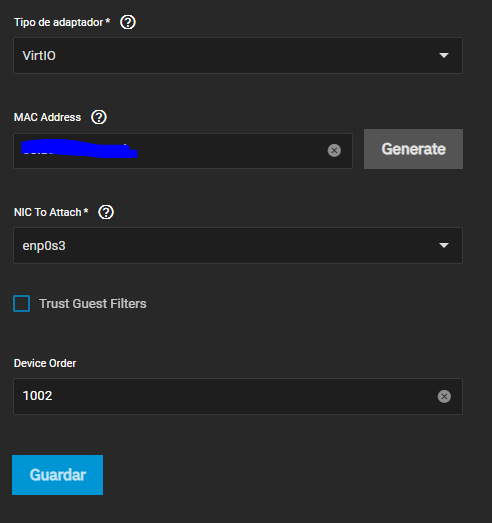Generate a new MAC address

(x=413, y=149)
